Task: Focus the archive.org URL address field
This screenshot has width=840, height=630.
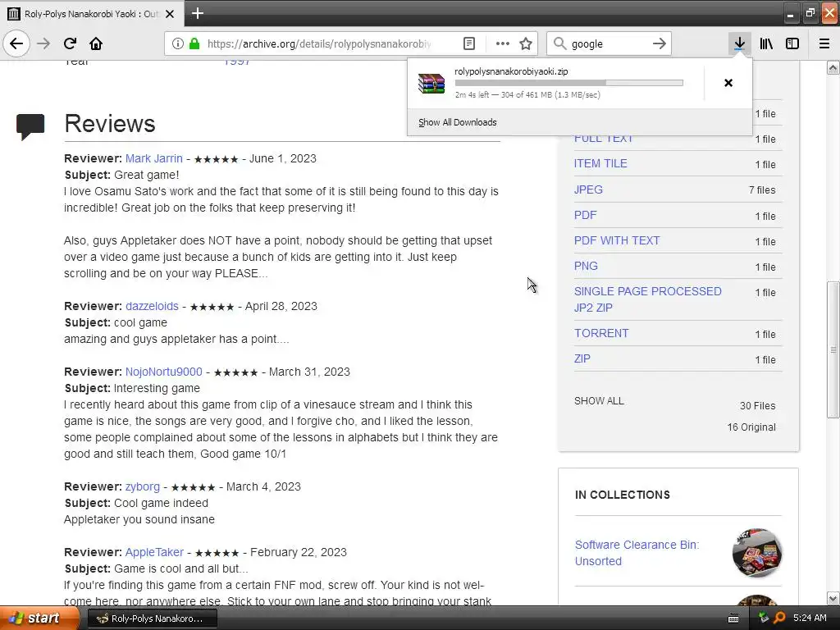Action: click(x=319, y=43)
